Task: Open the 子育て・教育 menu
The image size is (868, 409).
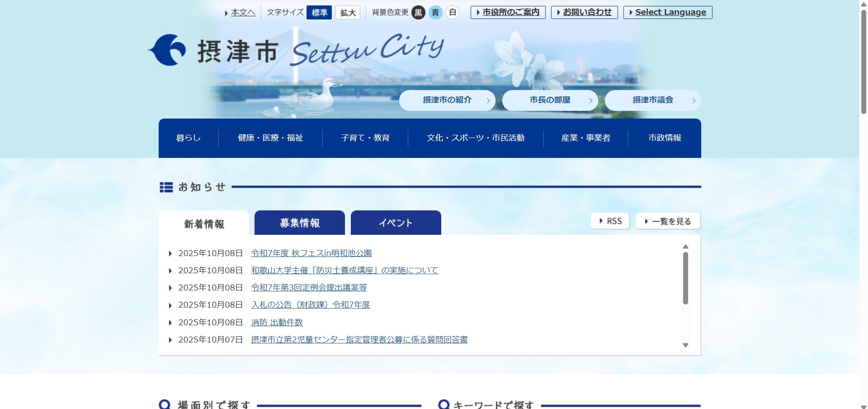Action: coord(365,138)
